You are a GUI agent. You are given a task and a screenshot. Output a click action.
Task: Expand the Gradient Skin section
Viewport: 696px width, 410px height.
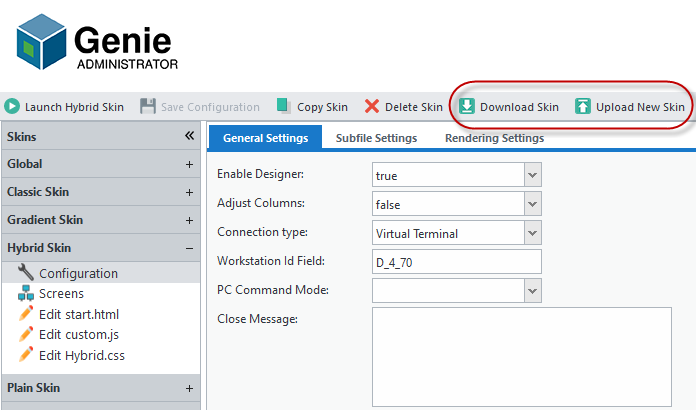click(x=190, y=220)
